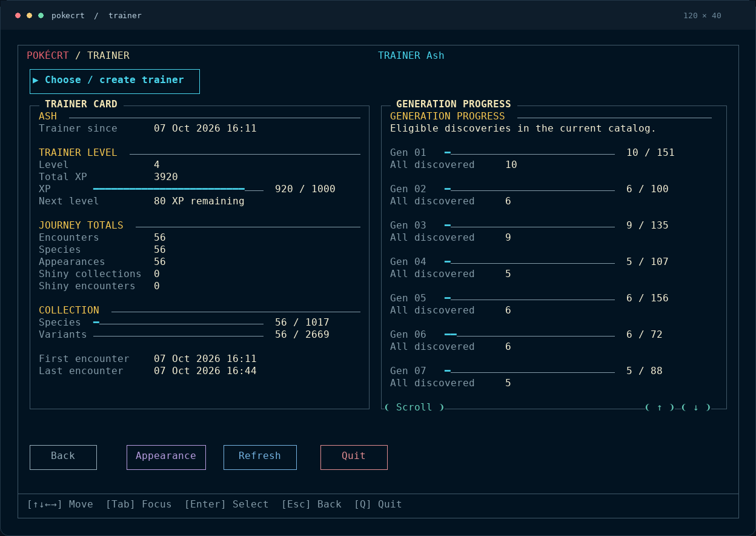The height and width of the screenshot is (536, 756).
Task: Click the '[Esc] Back' shortcut hint
Action: 311,504
